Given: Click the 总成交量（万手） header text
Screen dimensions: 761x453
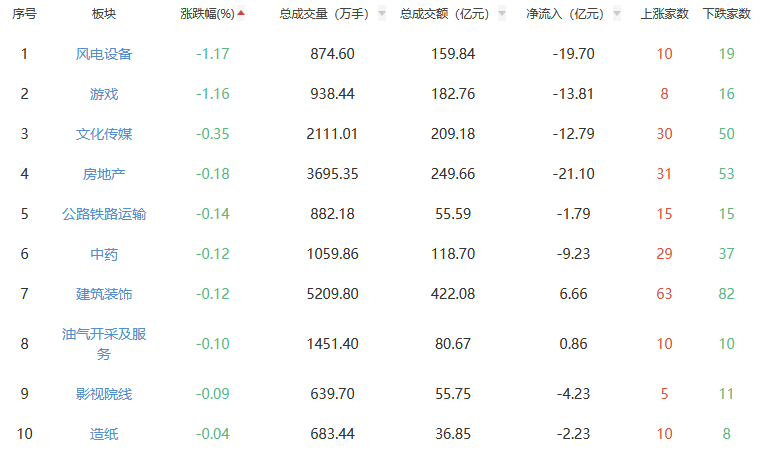Looking at the screenshot, I should point(322,14).
